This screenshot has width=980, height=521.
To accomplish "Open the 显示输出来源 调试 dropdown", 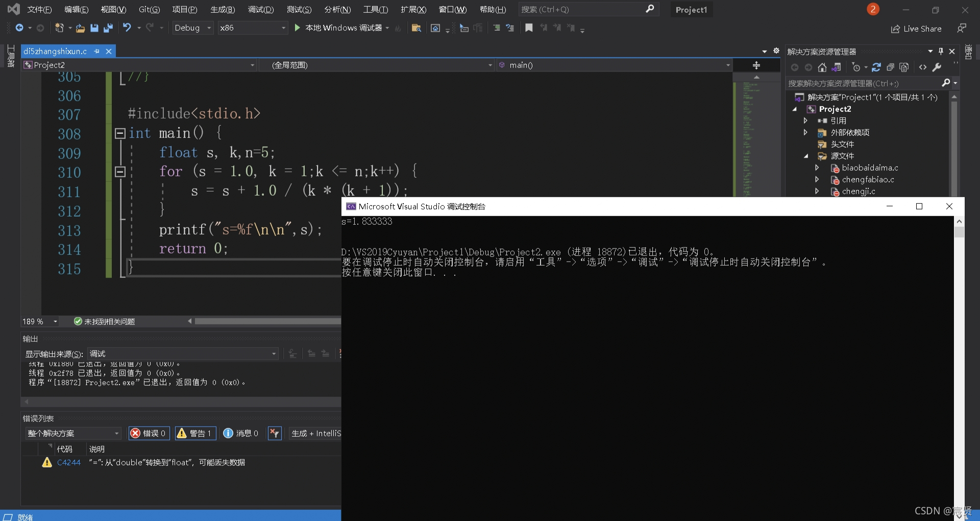I will pos(183,354).
